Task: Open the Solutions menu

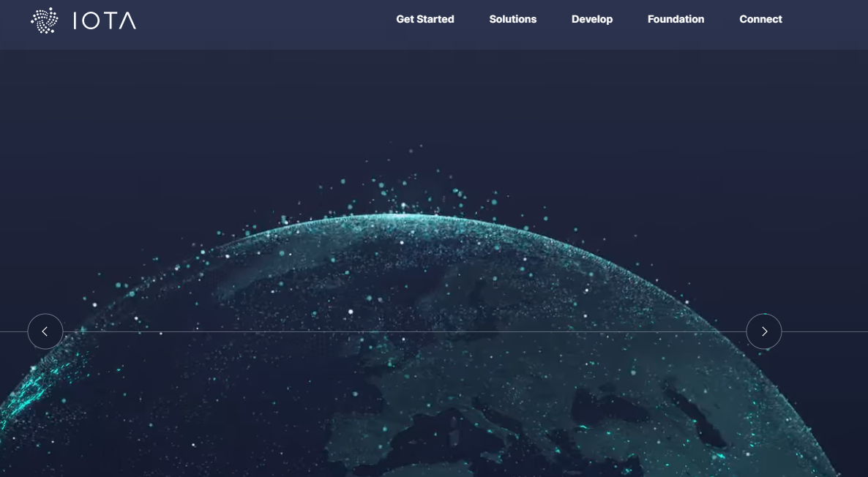Action: click(512, 19)
